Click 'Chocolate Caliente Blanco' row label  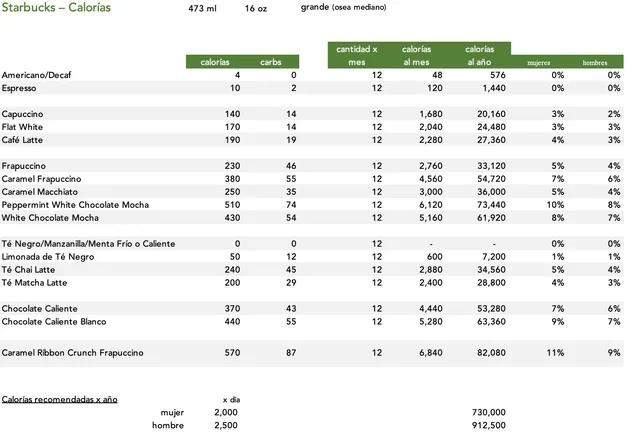[x=54, y=322]
